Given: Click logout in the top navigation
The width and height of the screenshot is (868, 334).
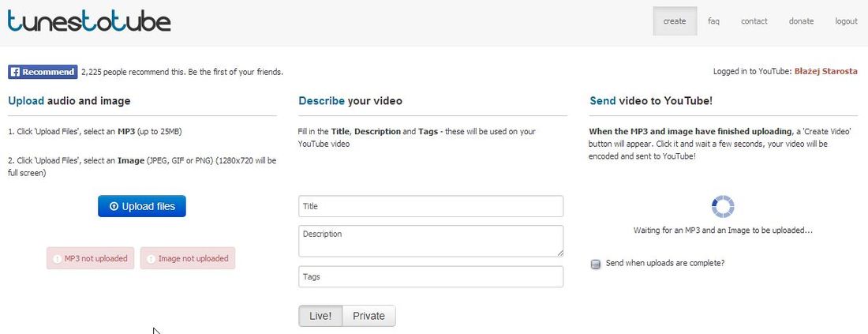Looking at the screenshot, I should pyautogui.click(x=846, y=21).
